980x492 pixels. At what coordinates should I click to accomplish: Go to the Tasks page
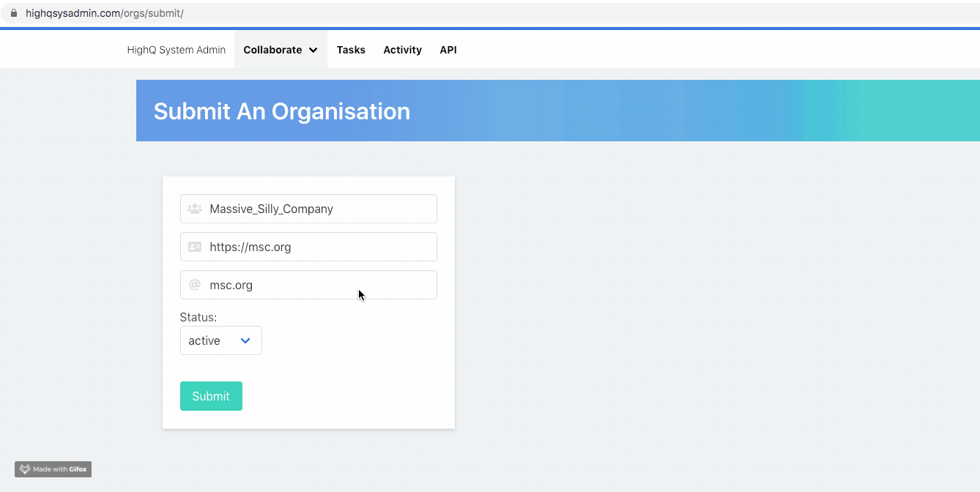(x=351, y=50)
